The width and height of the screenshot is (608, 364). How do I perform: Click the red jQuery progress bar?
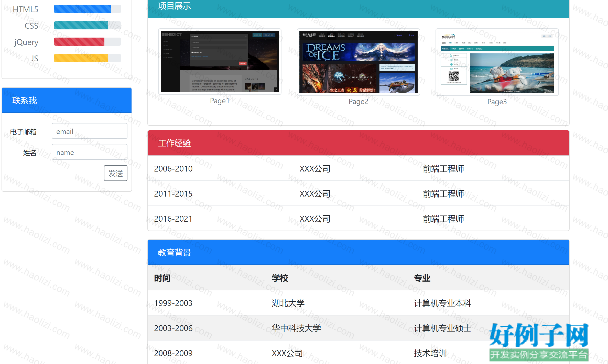(x=87, y=42)
